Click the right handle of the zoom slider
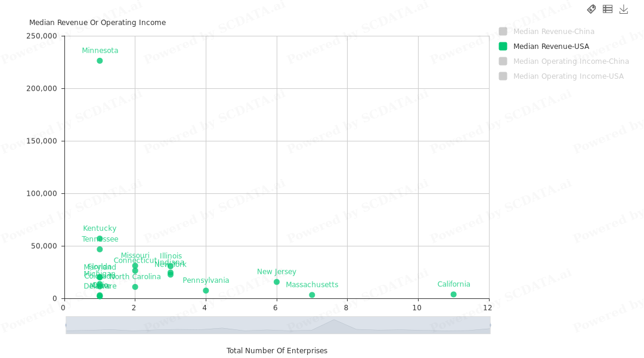This screenshot has width=644, height=358. point(490,325)
